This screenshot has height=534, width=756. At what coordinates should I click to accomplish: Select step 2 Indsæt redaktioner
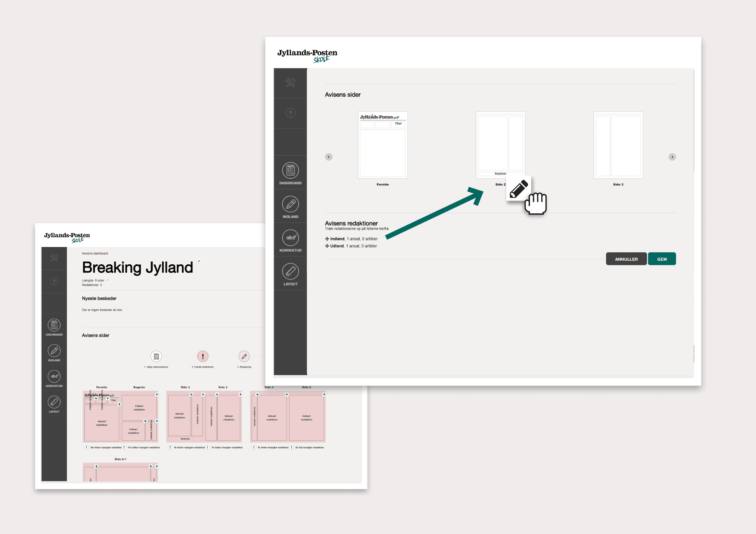tap(203, 356)
